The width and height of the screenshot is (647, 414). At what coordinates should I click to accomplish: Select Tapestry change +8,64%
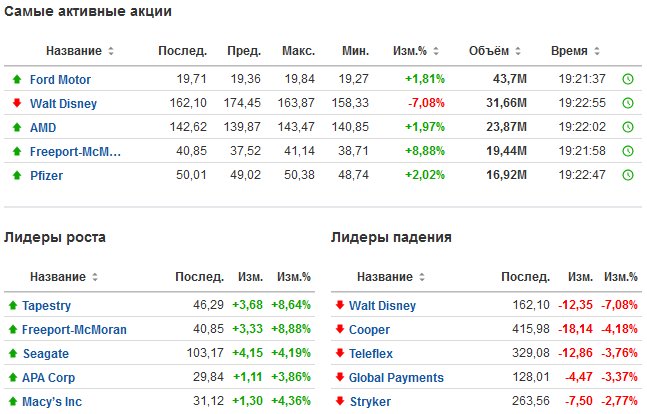[x=291, y=305]
